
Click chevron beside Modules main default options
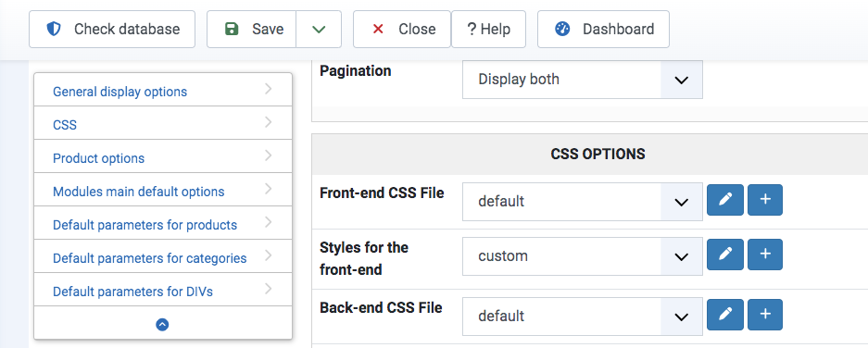click(269, 188)
